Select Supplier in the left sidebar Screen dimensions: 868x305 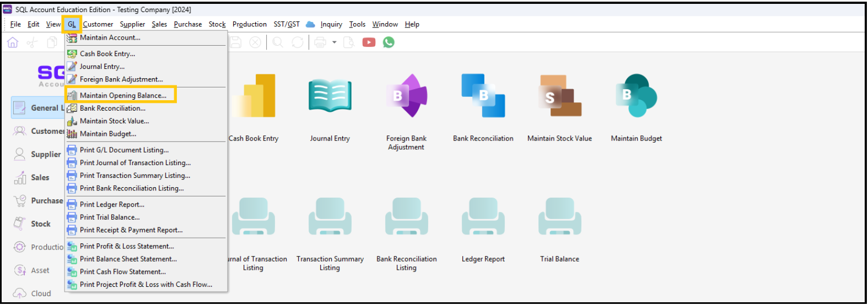coord(37,154)
